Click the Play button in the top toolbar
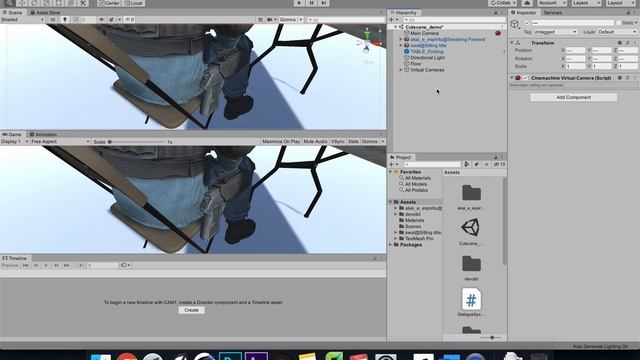The image size is (640, 360). [x=299, y=3]
